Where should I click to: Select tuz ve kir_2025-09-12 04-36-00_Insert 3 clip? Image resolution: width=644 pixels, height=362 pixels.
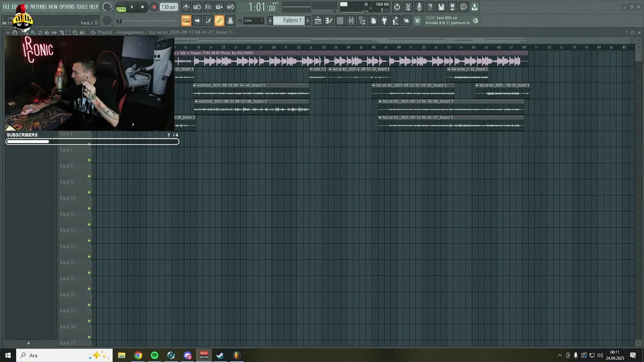pyautogui.click(x=451, y=106)
